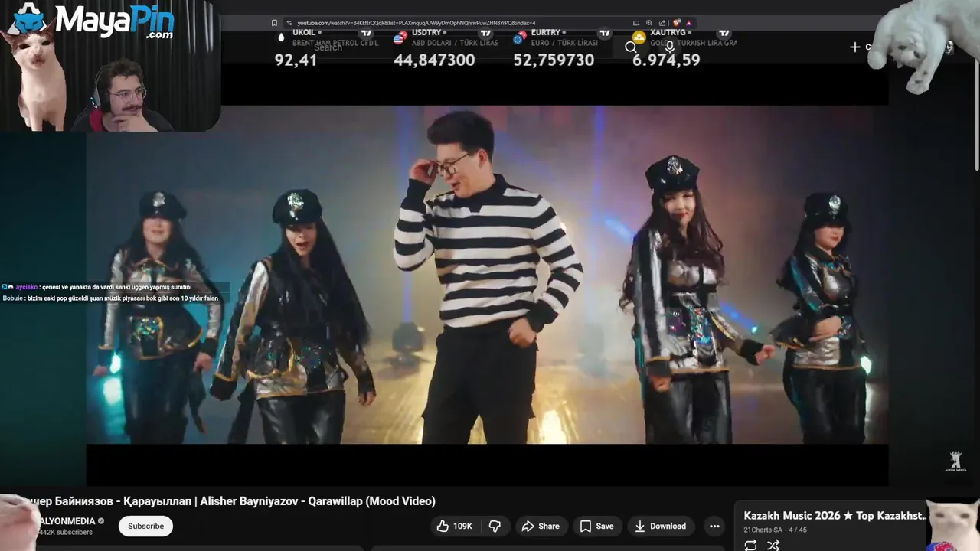Save the video to a playlist

[x=597, y=526]
